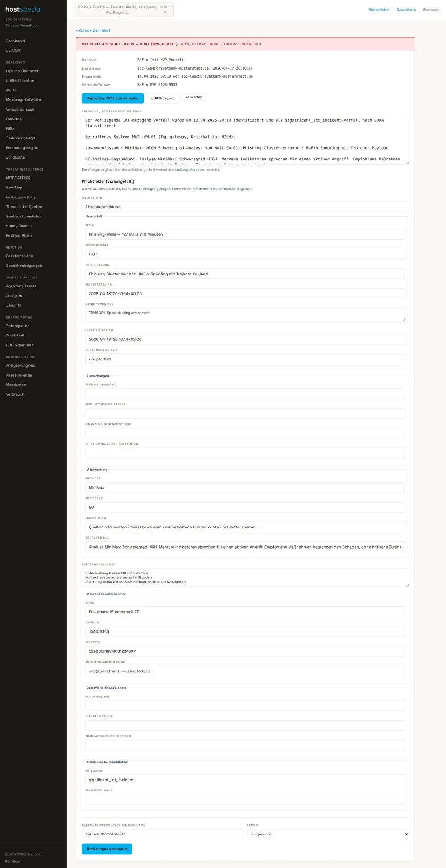Viewport: 446px width, 868px height.
Task: Click the Sofortmassnahmen text area
Action: 245,577
